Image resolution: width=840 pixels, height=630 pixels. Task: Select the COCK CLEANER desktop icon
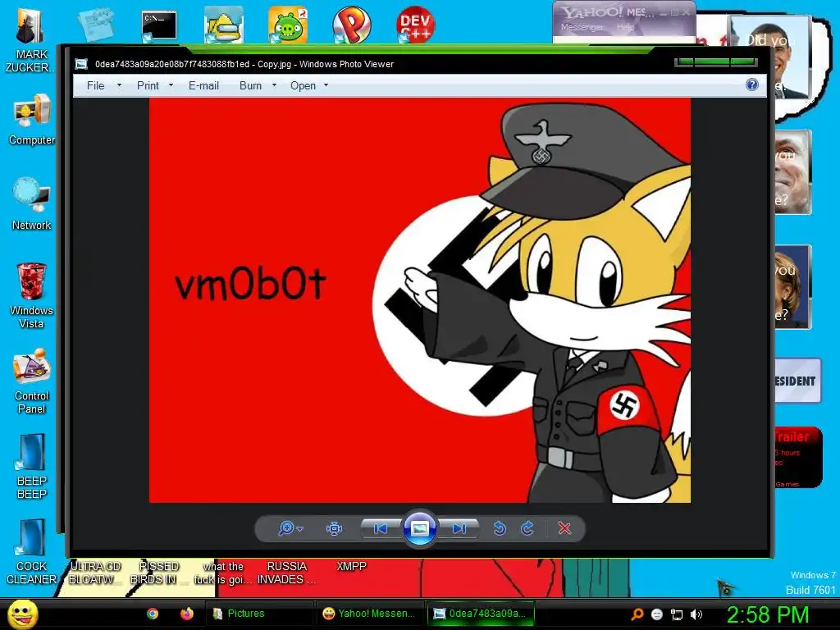click(x=32, y=552)
